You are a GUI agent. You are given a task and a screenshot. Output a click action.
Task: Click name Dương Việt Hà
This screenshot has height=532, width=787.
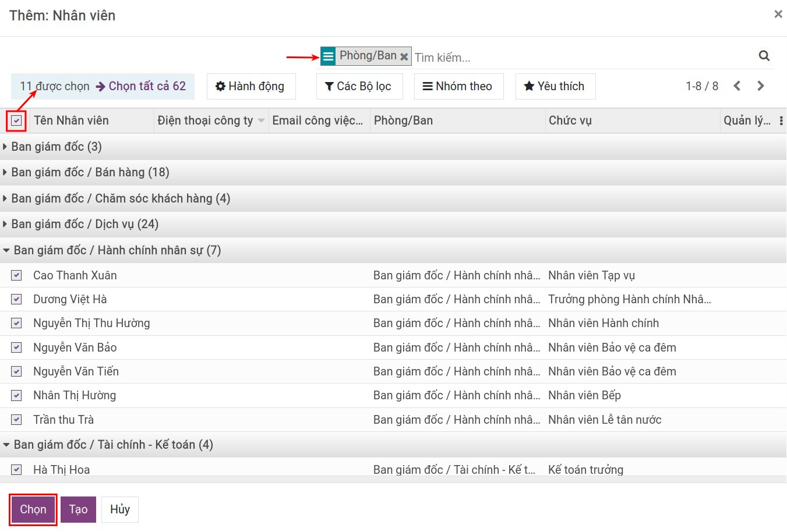point(70,299)
